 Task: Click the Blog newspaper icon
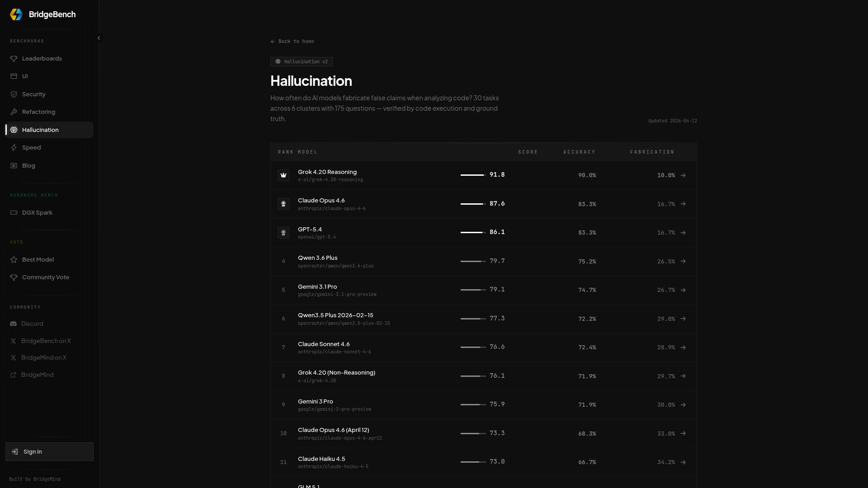pos(14,166)
